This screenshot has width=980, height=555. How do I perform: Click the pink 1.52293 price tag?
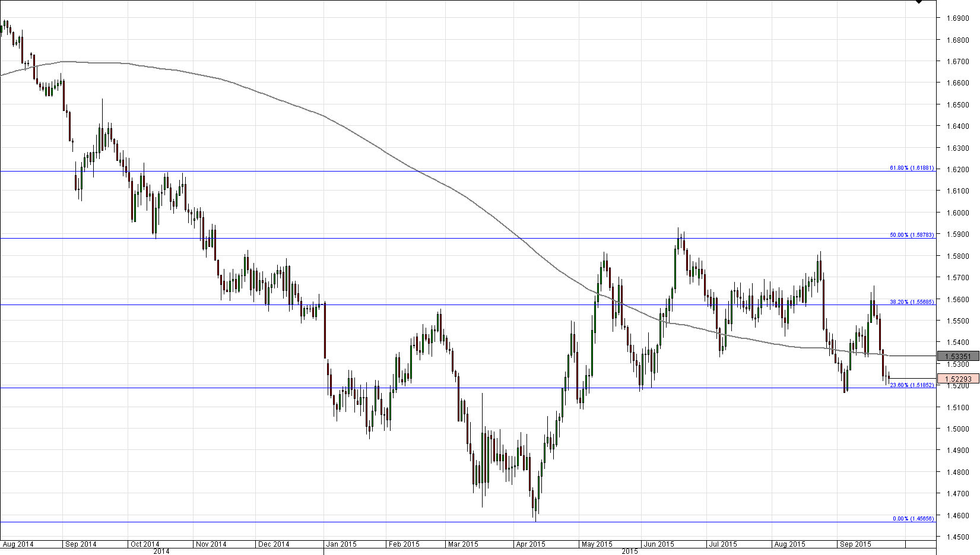[x=958, y=379]
